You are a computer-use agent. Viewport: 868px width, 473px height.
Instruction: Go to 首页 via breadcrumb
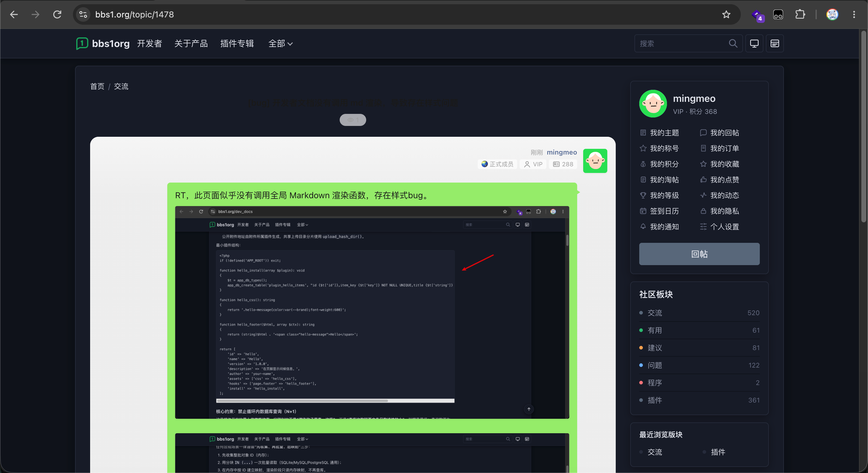[97, 86]
